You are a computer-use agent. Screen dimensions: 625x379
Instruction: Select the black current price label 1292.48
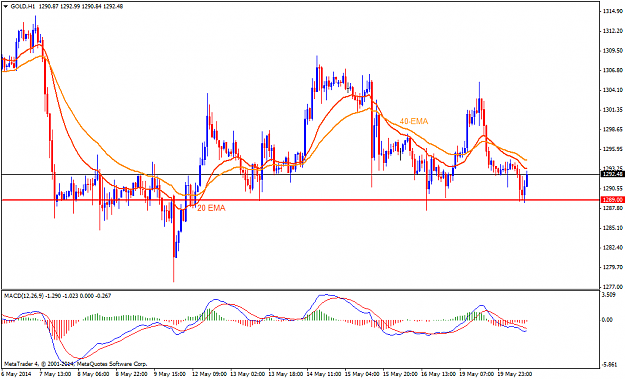tap(612, 174)
